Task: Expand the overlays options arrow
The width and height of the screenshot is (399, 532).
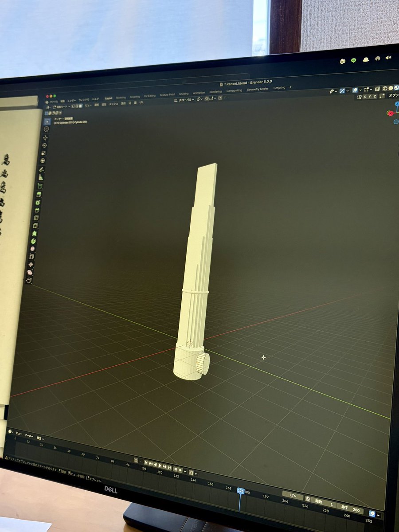Action: (x=360, y=90)
